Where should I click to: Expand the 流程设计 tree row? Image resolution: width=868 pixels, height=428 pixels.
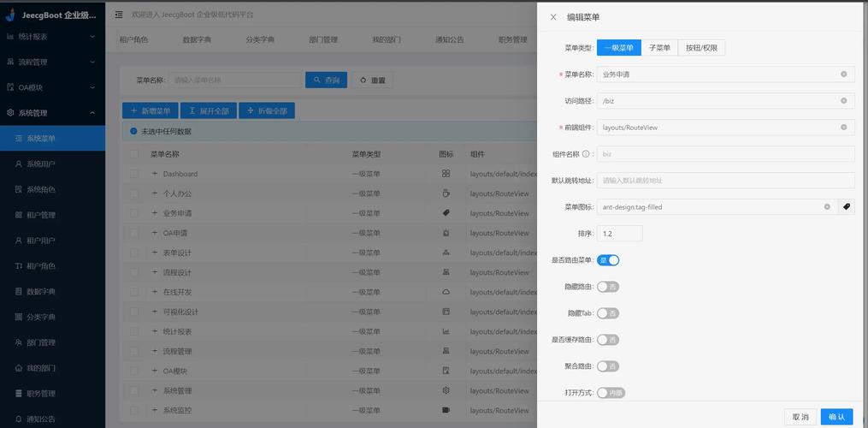(155, 272)
